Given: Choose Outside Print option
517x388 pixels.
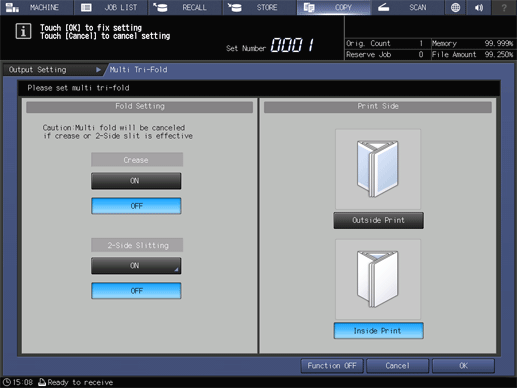Looking at the screenshot, I should 379,220.
